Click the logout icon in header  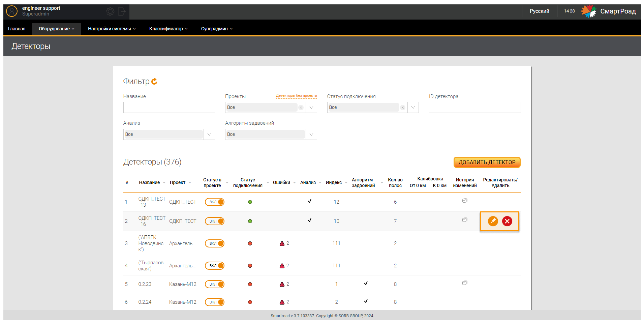pyautogui.click(x=122, y=12)
